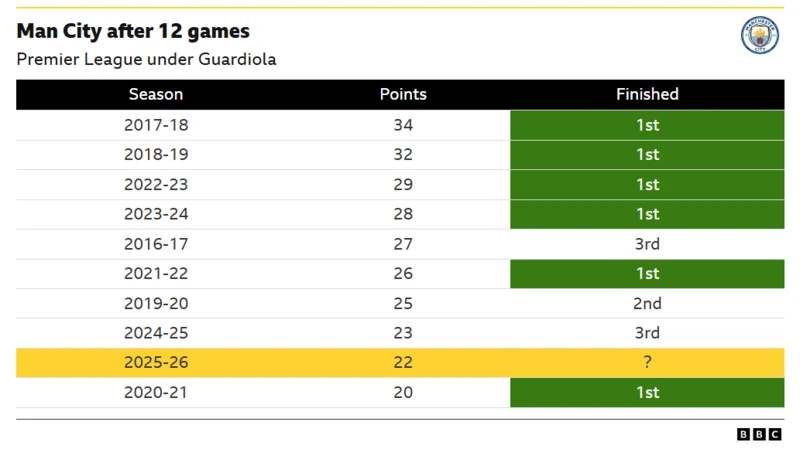
Task: Select the Season column header
Action: pos(156,94)
